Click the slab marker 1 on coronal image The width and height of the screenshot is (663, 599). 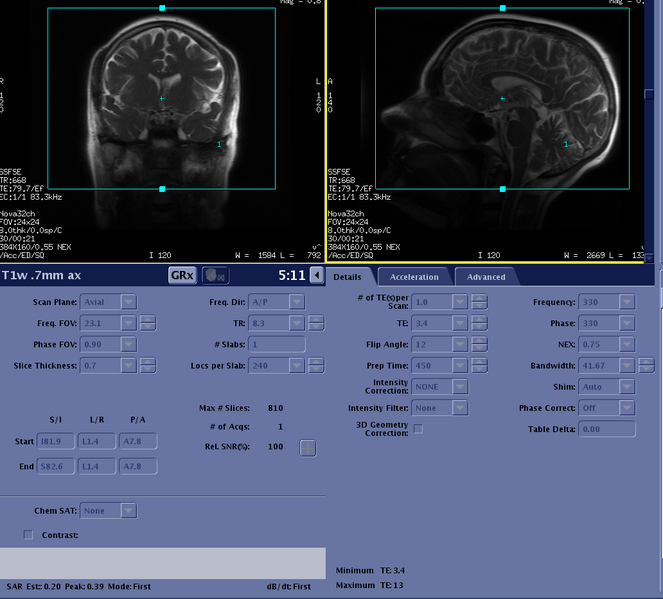[219, 144]
